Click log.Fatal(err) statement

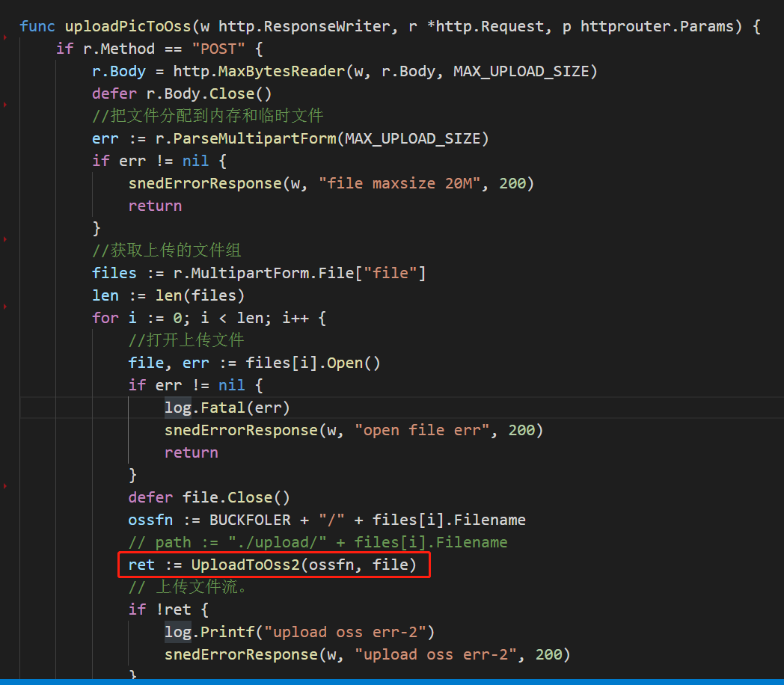pos(227,408)
